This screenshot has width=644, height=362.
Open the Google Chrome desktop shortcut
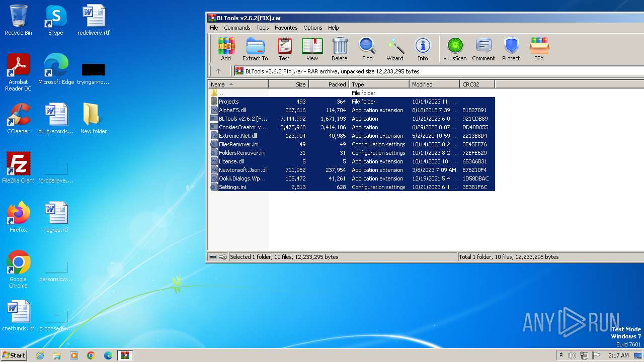(18, 269)
